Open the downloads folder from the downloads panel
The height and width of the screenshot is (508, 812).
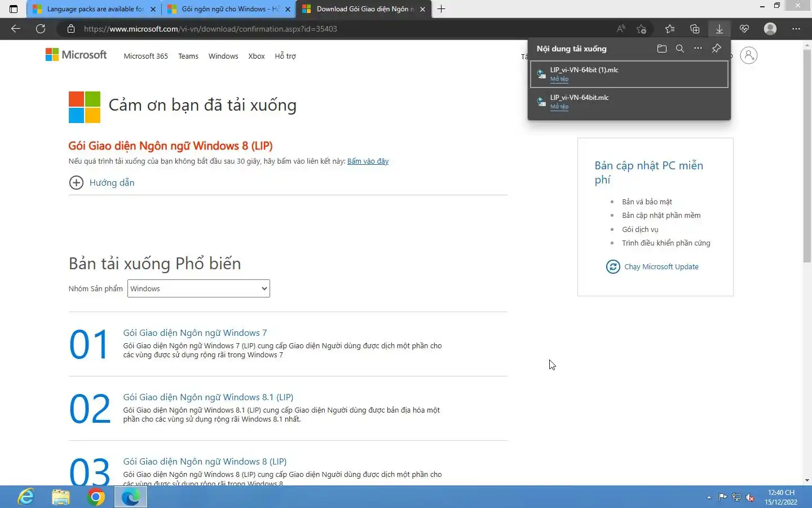click(662, 49)
